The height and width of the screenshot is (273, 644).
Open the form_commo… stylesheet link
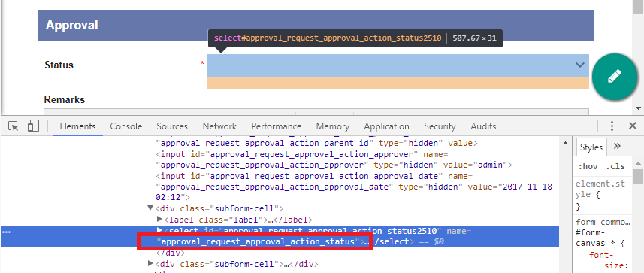[x=603, y=222]
